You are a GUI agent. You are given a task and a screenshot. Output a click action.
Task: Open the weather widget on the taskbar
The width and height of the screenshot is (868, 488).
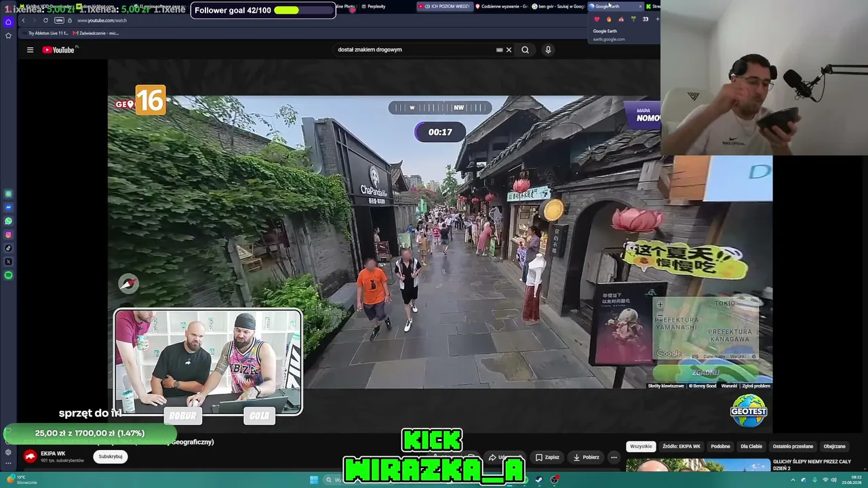[x=20, y=480]
